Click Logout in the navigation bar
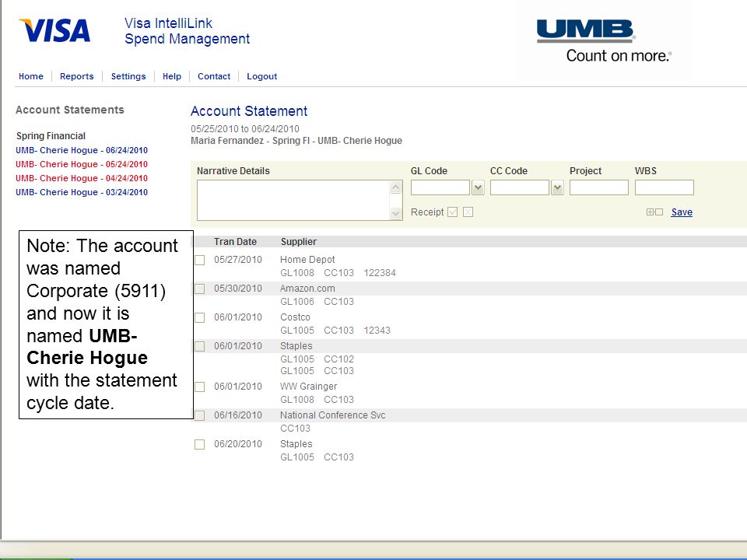 [x=261, y=76]
